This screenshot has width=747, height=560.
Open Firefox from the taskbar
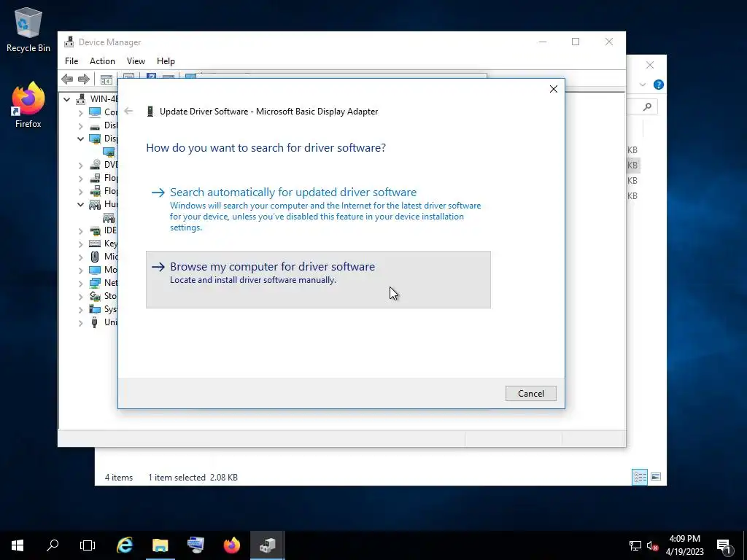coord(232,545)
